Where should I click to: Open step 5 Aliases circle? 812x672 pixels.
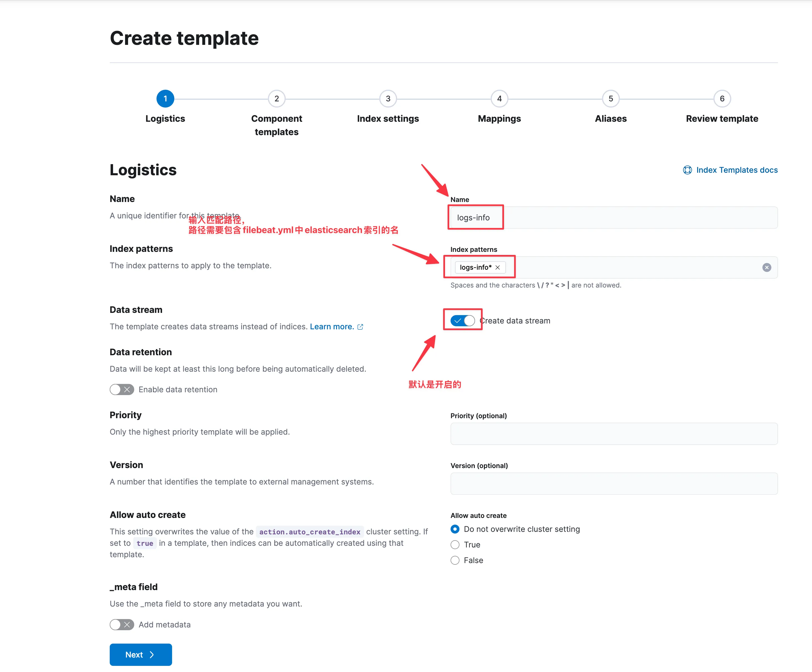pos(611,99)
